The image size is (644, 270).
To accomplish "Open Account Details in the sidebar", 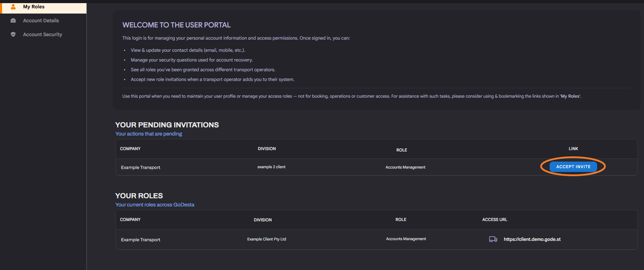I will coord(41,21).
